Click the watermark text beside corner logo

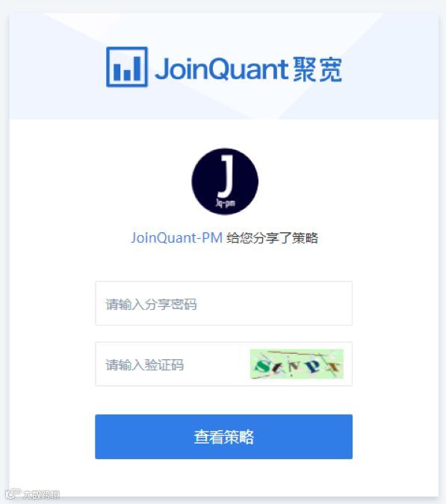[42, 494]
